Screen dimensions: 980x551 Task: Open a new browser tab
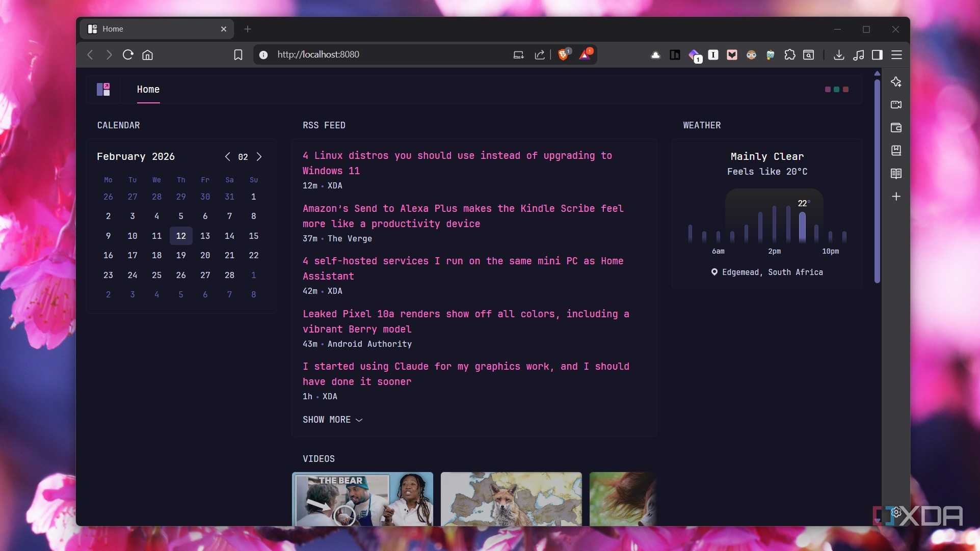[x=248, y=29]
